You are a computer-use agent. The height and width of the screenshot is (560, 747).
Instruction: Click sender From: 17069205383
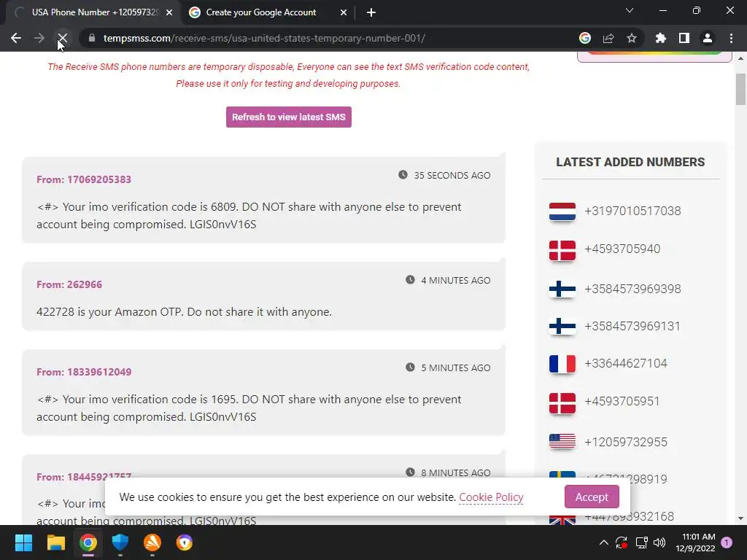(84, 179)
